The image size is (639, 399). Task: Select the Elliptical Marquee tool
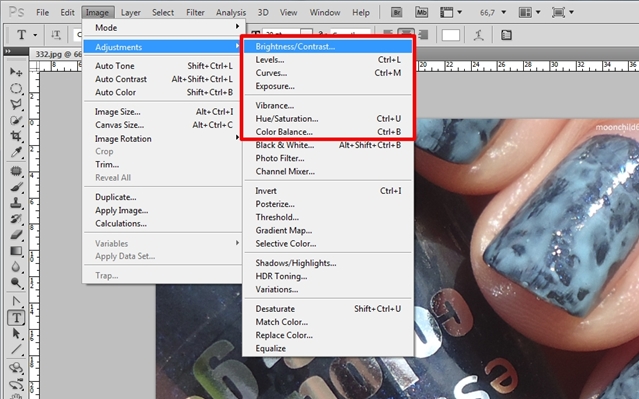coord(16,88)
